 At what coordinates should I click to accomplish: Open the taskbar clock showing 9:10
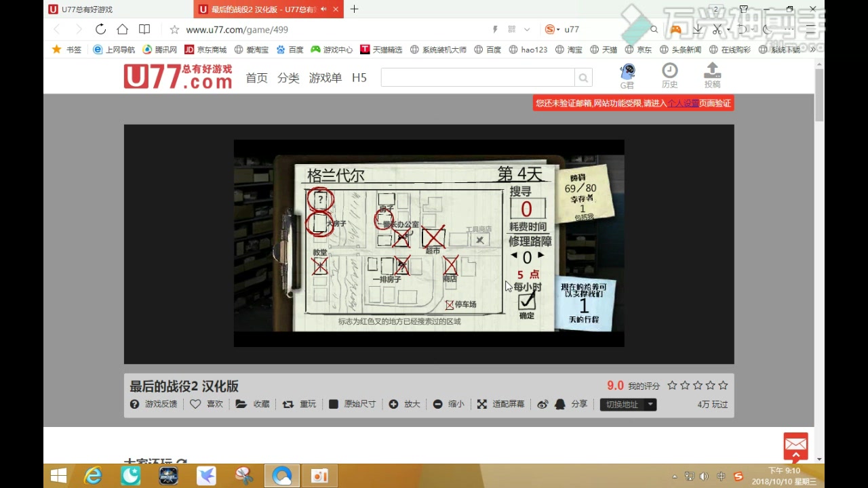coord(784,476)
